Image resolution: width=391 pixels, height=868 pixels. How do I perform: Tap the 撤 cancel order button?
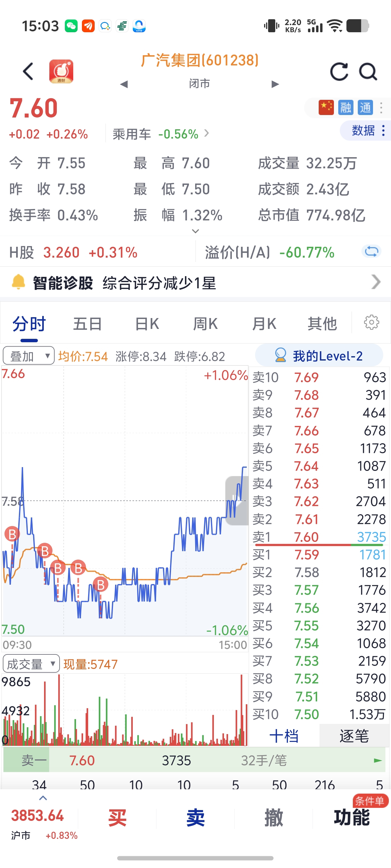click(x=274, y=818)
